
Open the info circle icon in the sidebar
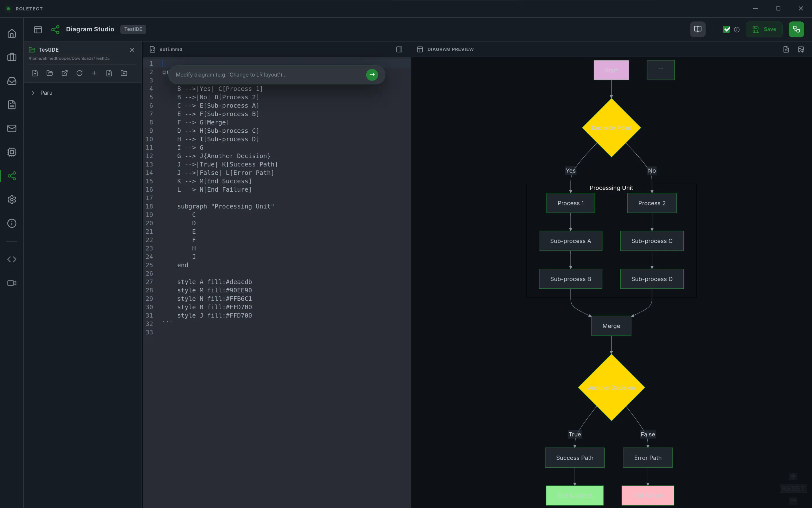point(12,224)
